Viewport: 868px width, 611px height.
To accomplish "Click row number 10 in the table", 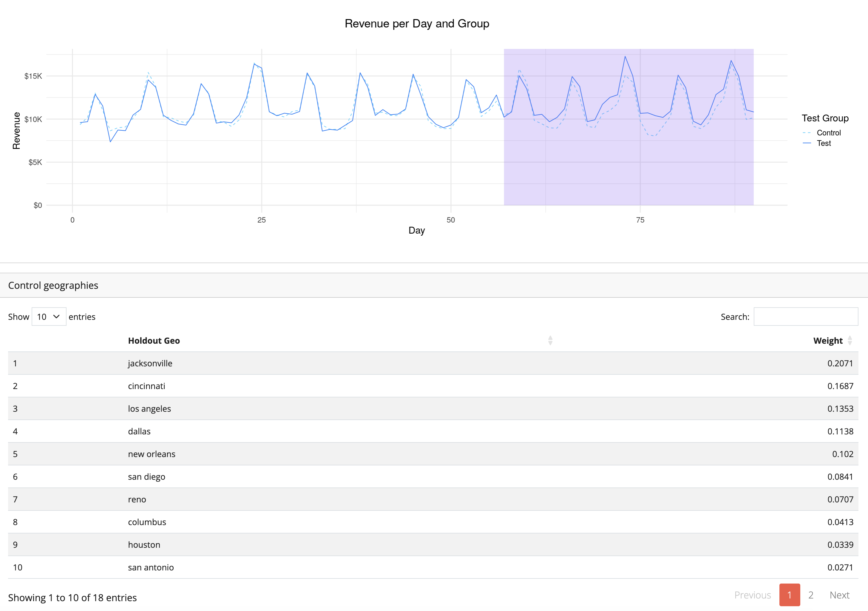I will coord(18,567).
